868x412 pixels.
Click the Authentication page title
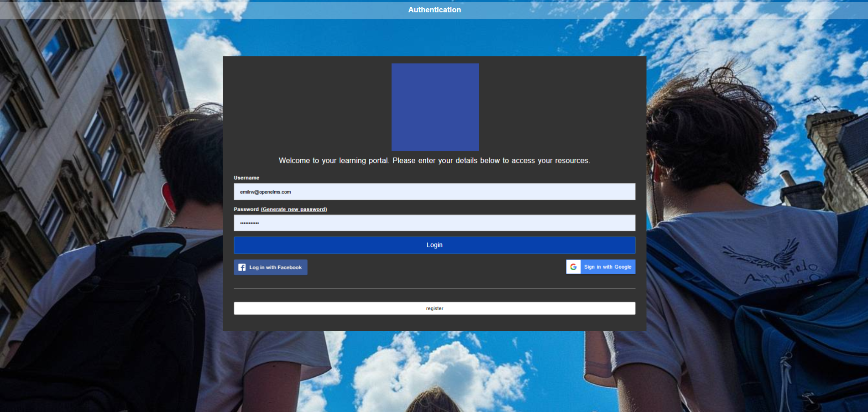[434, 10]
